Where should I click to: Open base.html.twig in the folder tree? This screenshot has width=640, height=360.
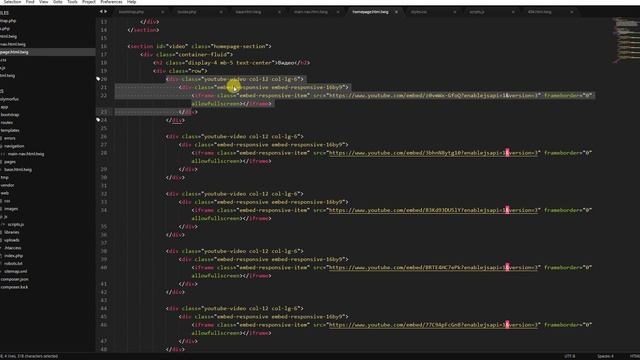[x=18, y=169]
